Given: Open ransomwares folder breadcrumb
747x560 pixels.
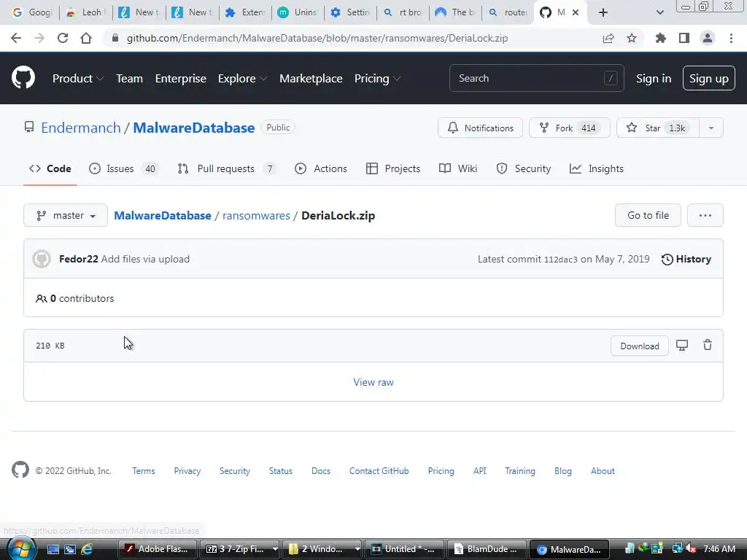Looking at the screenshot, I should (x=256, y=216).
